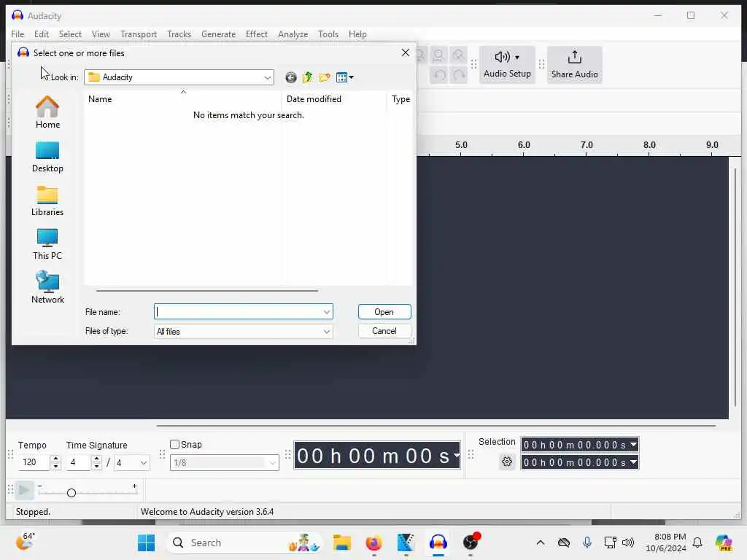Open Network in places sidebar

47,287
